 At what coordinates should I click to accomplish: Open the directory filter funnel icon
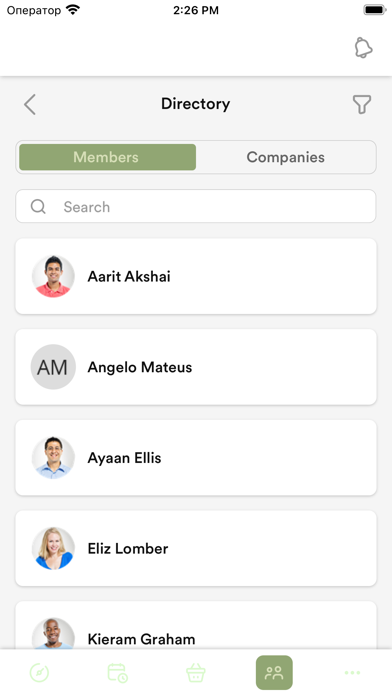(362, 104)
